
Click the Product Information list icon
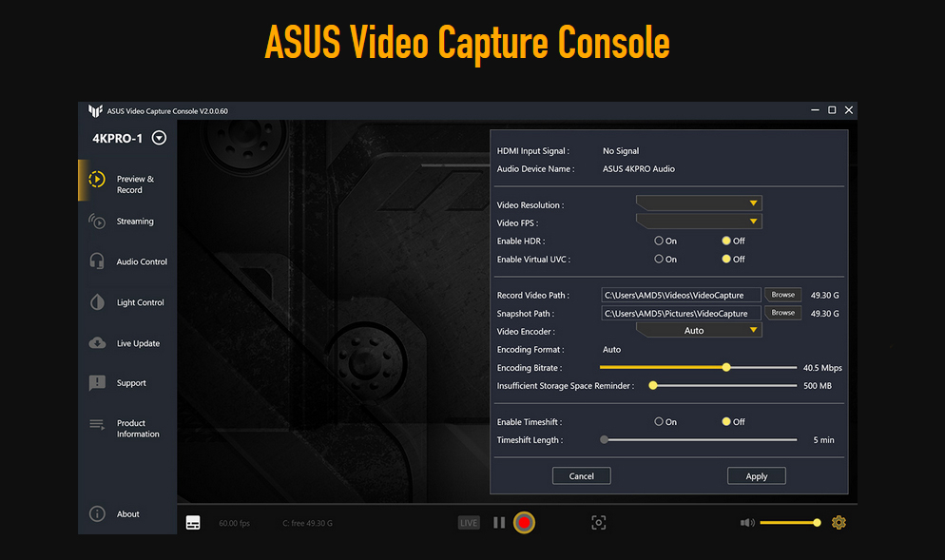pyautogui.click(x=97, y=424)
